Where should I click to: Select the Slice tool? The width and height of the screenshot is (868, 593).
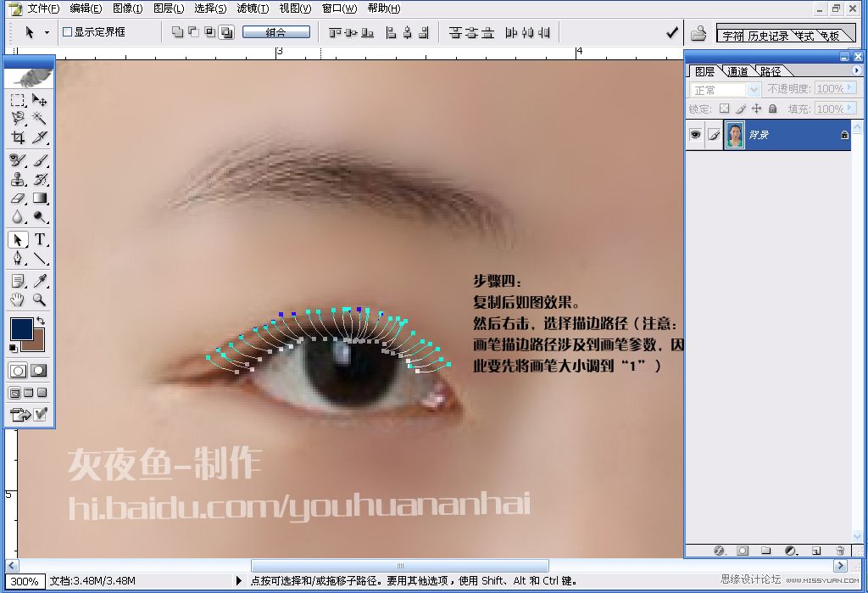pos(39,137)
